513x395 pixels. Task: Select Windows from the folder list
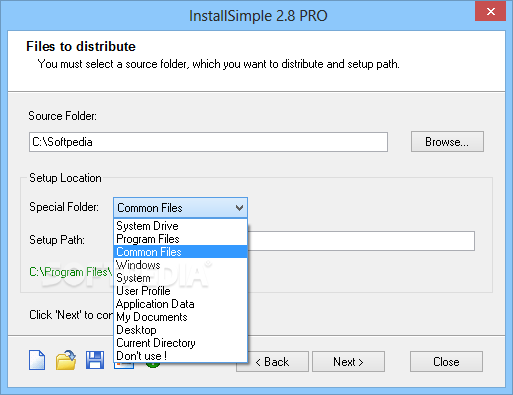pos(180,265)
